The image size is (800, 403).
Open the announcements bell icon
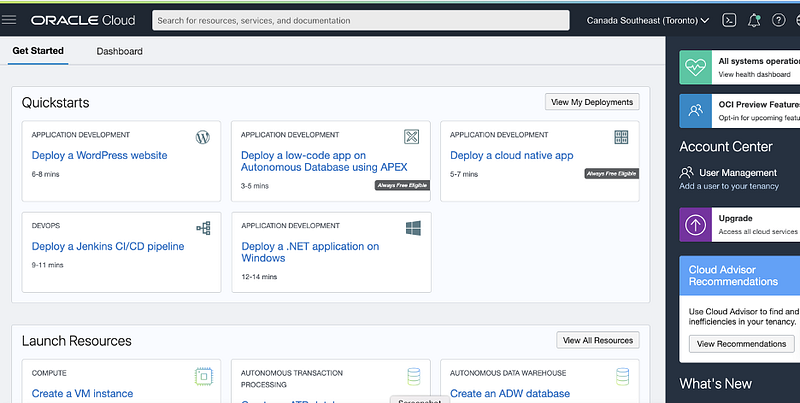coord(754,20)
